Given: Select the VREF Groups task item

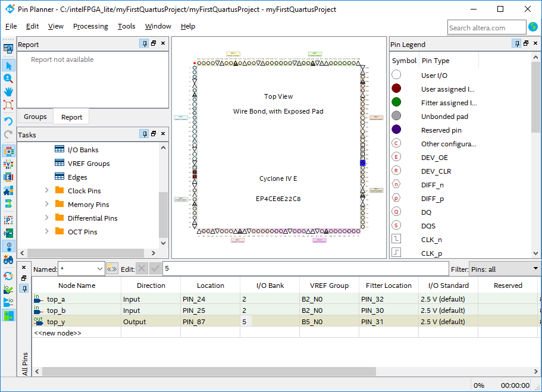Looking at the screenshot, I should 89,164.
